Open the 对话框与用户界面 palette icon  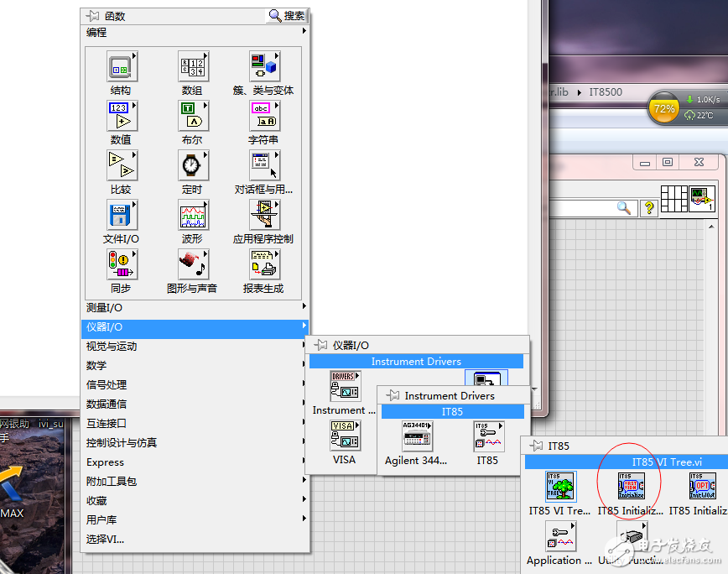(265, 165)
